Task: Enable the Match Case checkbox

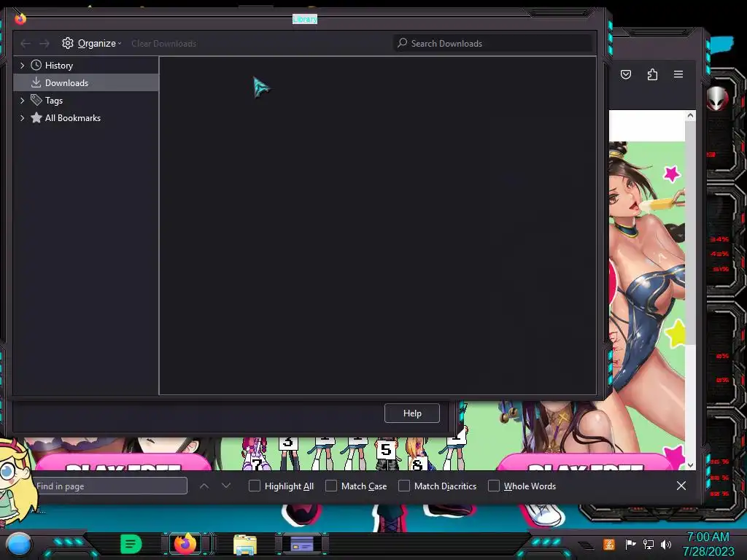Action: tap(331, 486)
